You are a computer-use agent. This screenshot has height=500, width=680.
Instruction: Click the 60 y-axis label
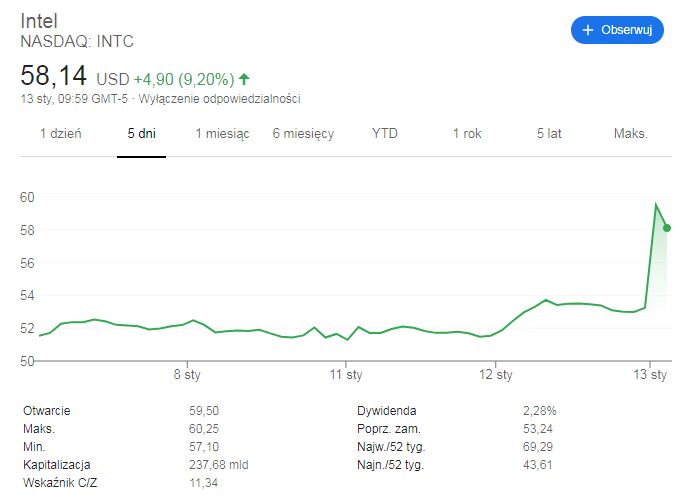(x=27, y=197)
